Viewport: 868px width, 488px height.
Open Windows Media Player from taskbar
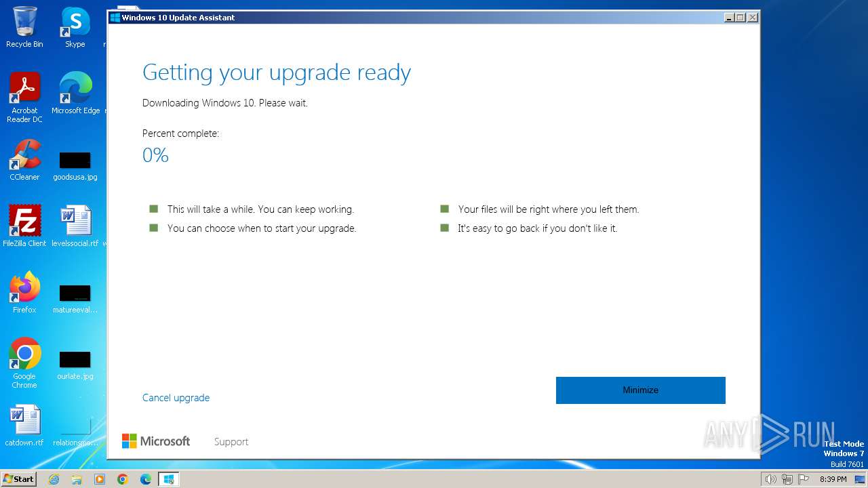[100, 479]
